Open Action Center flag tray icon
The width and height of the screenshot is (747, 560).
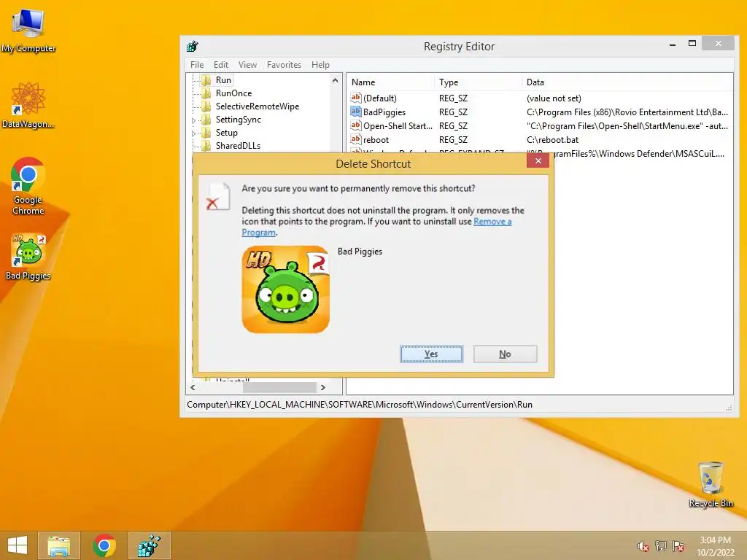[x=678, y=546]
